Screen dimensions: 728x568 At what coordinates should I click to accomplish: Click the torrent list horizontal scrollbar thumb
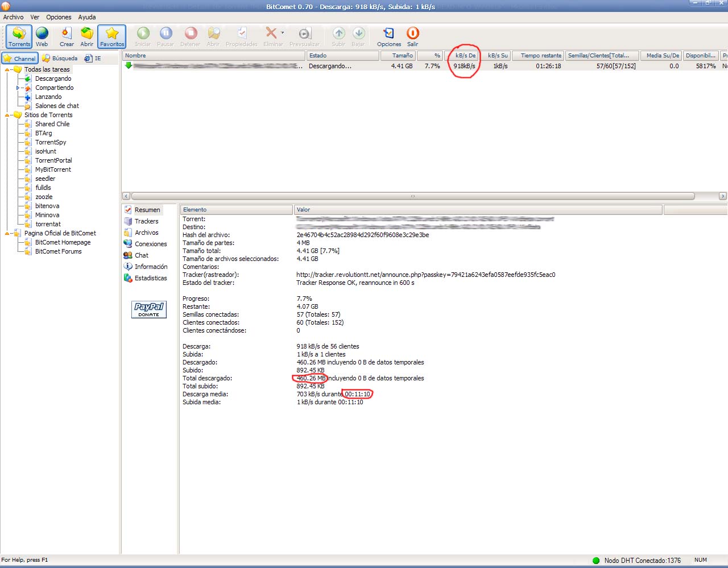(x=413, y=196)
